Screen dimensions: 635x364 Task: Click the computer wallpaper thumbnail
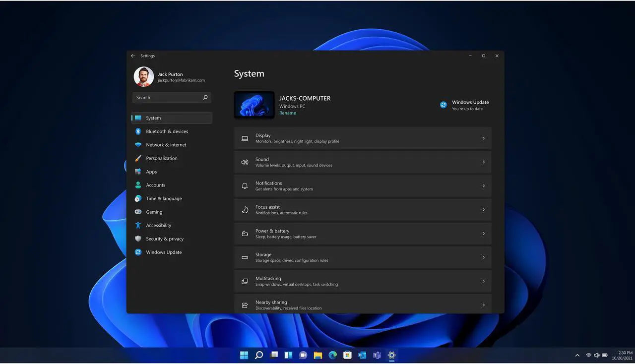[x=254, y=105]
